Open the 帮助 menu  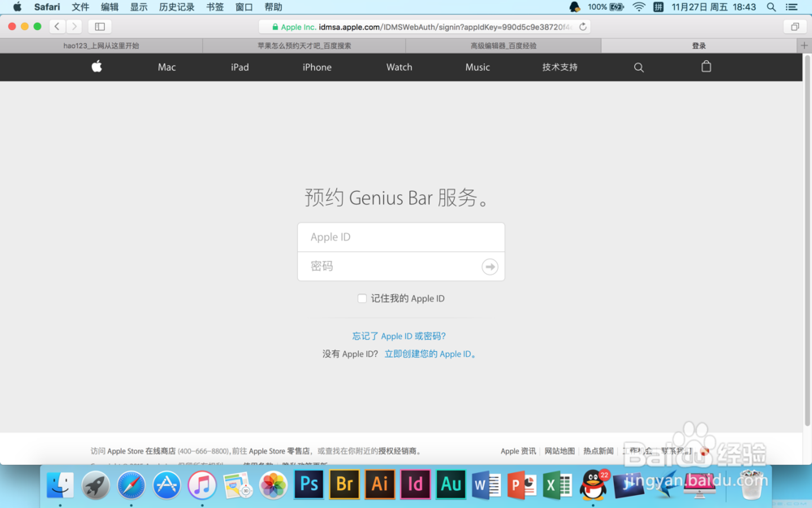[x=274, y=7]
